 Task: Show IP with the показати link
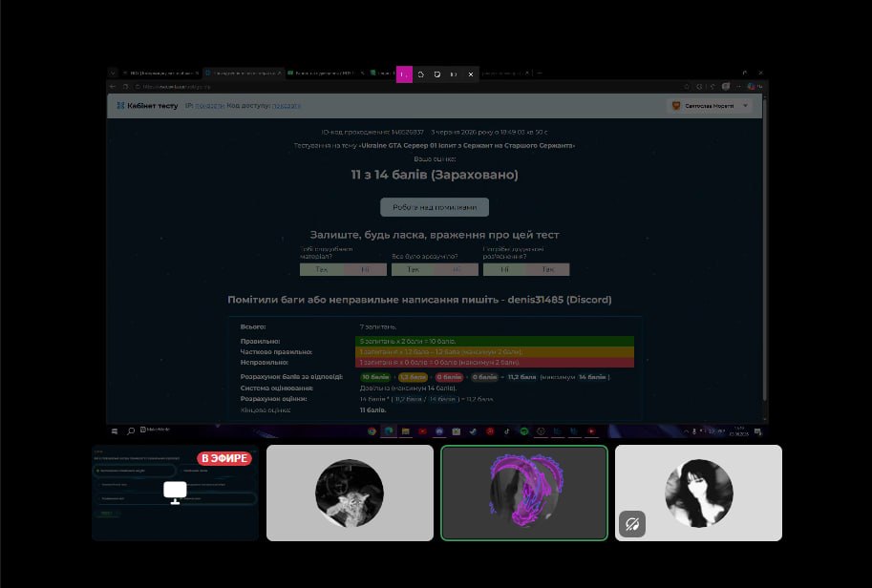click(210, 106)
